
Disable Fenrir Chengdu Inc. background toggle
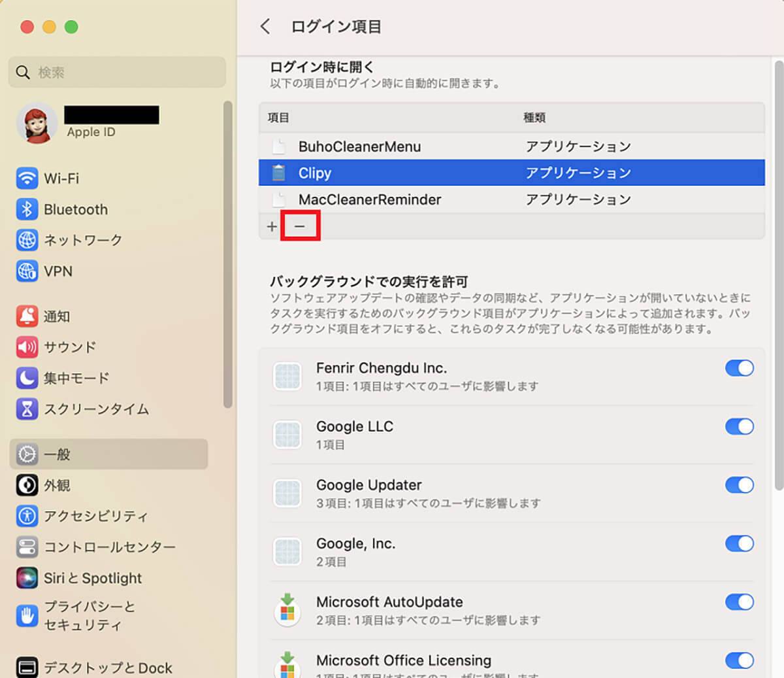coord(739,368)
